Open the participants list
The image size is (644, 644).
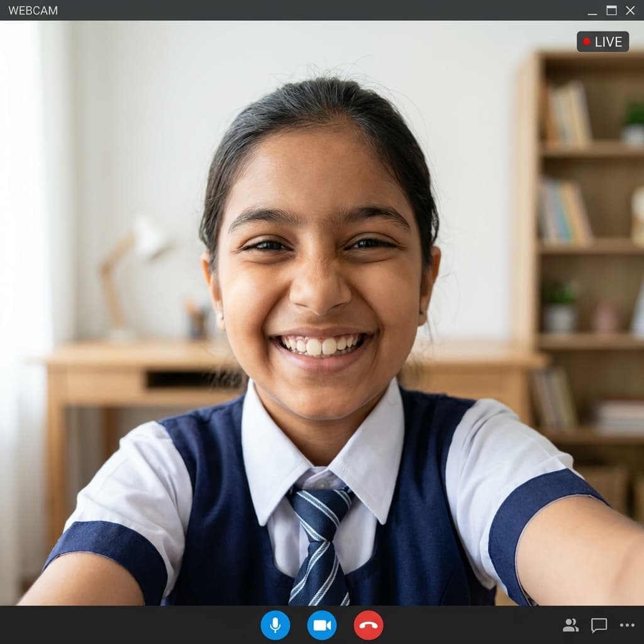[570, 625]
